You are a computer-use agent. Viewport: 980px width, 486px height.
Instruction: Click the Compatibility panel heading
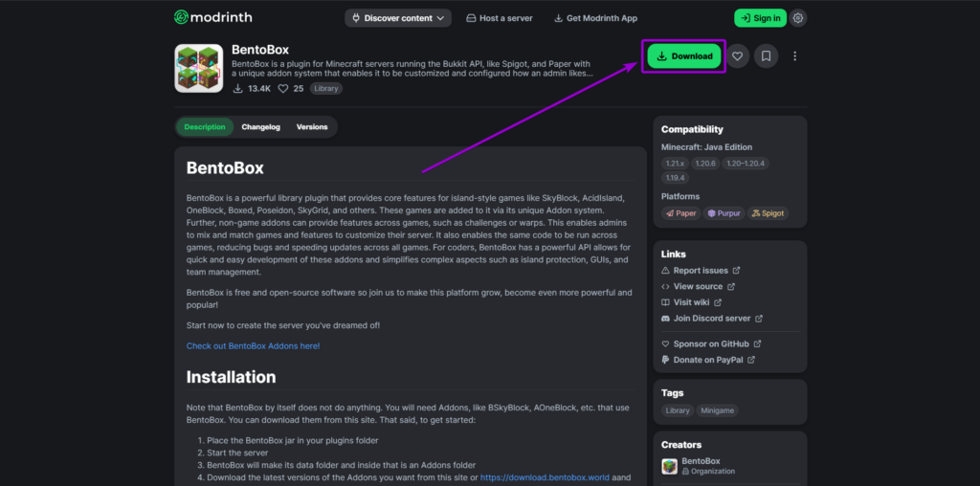(x=692, y=129)
